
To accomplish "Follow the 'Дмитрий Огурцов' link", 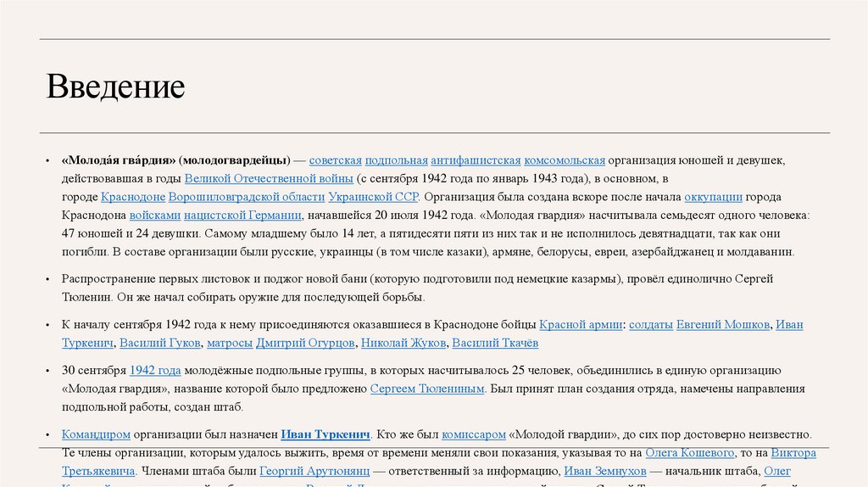I will tap(305, 343).
